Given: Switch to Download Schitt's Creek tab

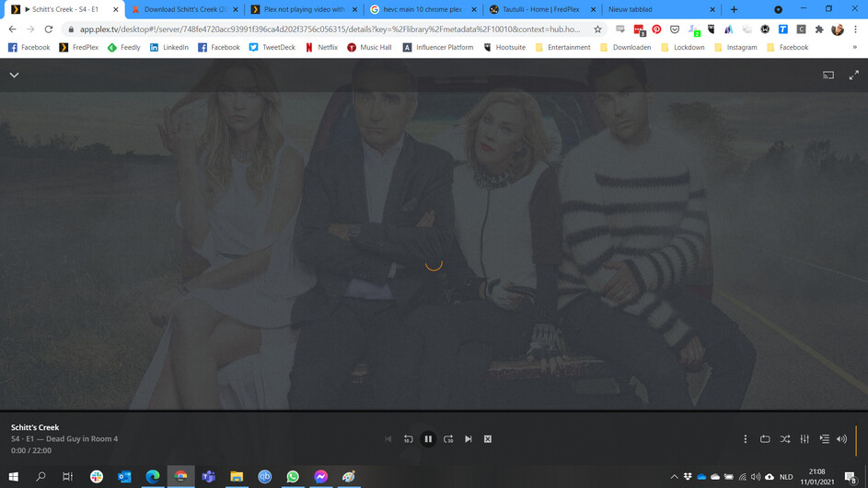Looking at the screenshot, I should click(184, 9).
